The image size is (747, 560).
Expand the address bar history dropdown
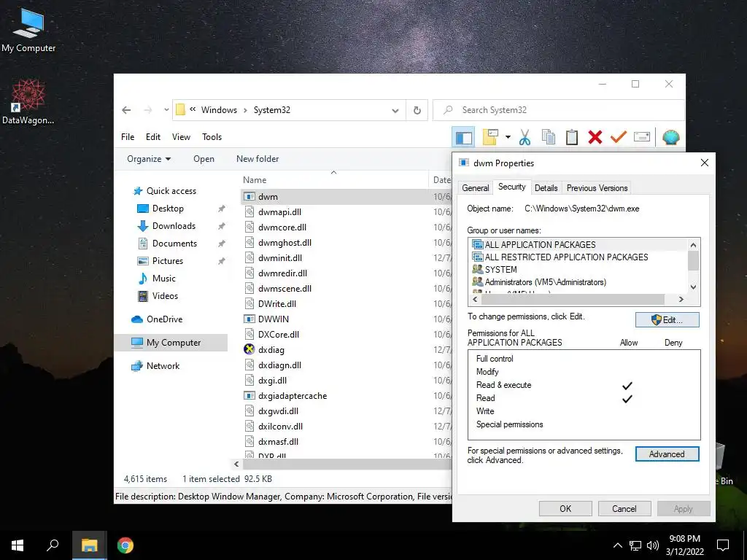[x=395, y=111]
